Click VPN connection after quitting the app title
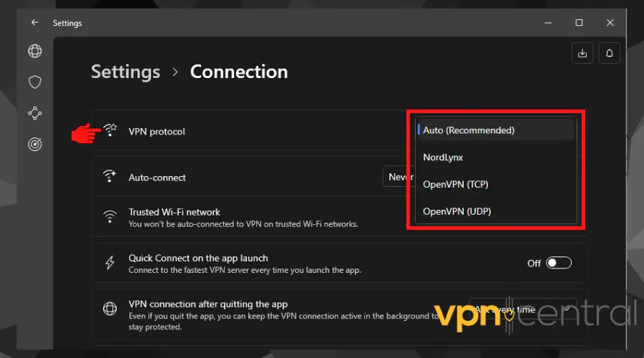The image size is (644, 358). click(208, 304)
